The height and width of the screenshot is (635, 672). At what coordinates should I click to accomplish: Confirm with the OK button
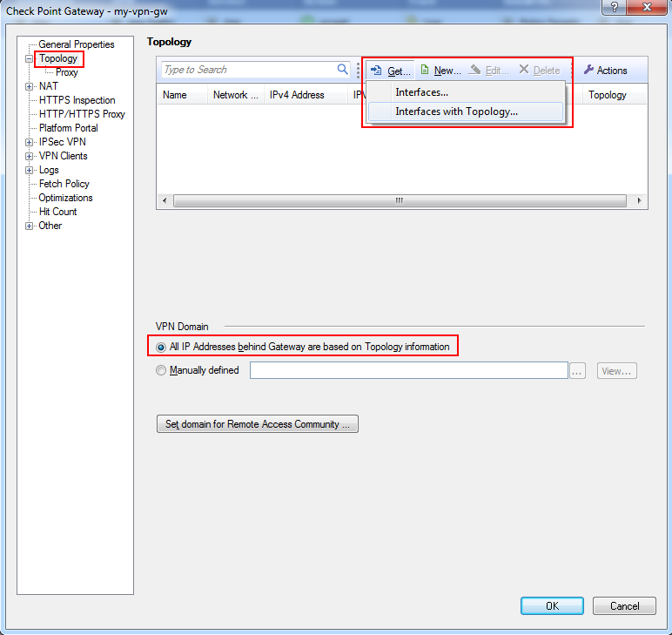coord(552,606)
